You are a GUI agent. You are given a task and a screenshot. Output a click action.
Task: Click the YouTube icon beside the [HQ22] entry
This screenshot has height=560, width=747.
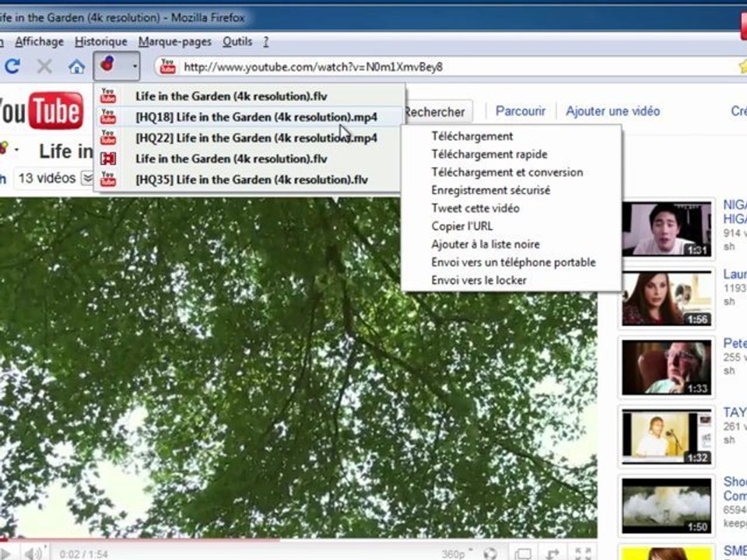(108, 138)
